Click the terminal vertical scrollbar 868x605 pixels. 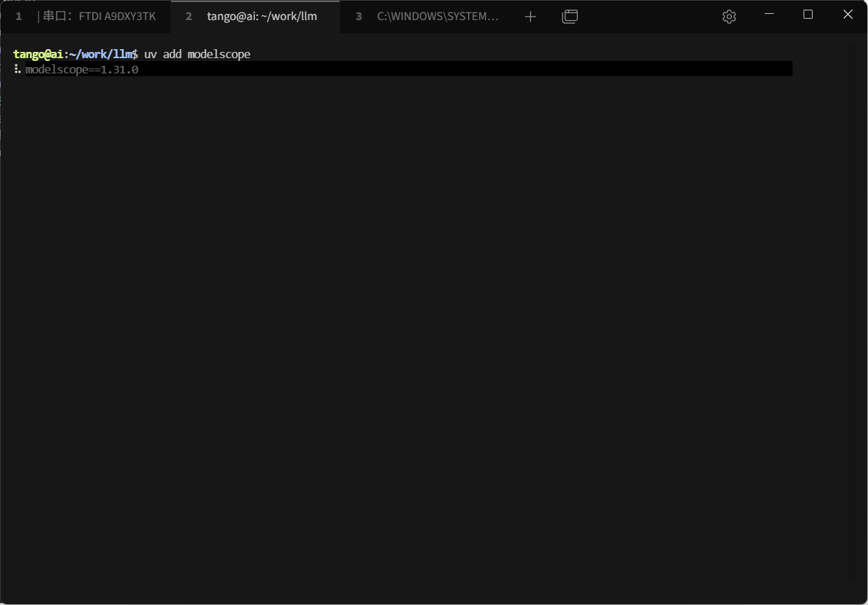point(851,311)
